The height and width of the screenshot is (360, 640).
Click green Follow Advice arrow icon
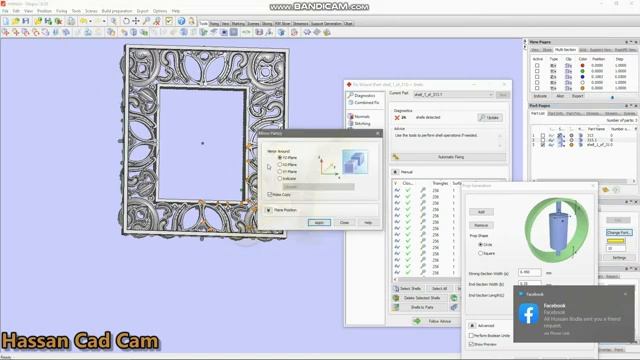[416, 321]
